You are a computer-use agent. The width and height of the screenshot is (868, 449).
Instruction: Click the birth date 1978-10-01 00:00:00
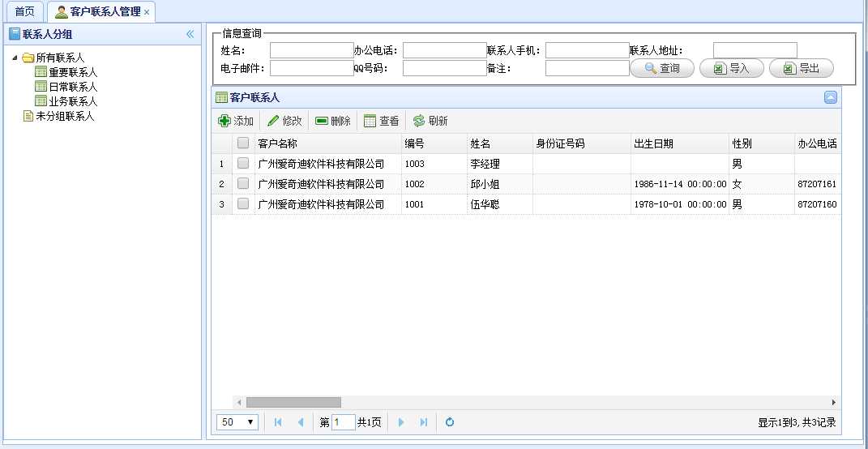[680, 204]
